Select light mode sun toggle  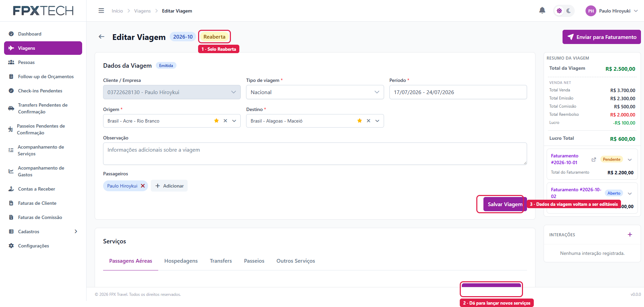click(x=559, y=11)
